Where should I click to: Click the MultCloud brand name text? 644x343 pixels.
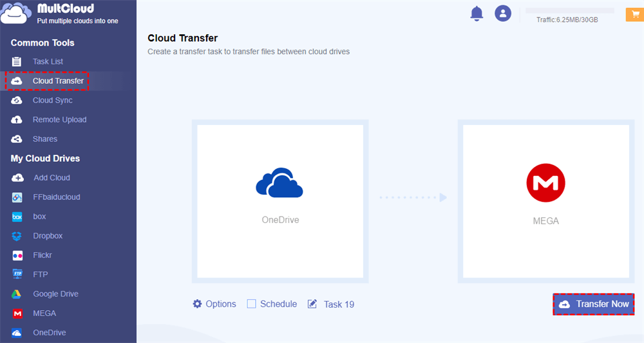click(66, 8)
